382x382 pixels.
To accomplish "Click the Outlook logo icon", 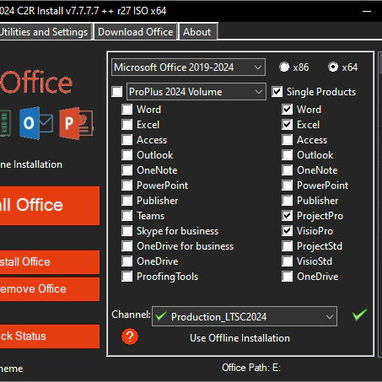I will point(36,123).
